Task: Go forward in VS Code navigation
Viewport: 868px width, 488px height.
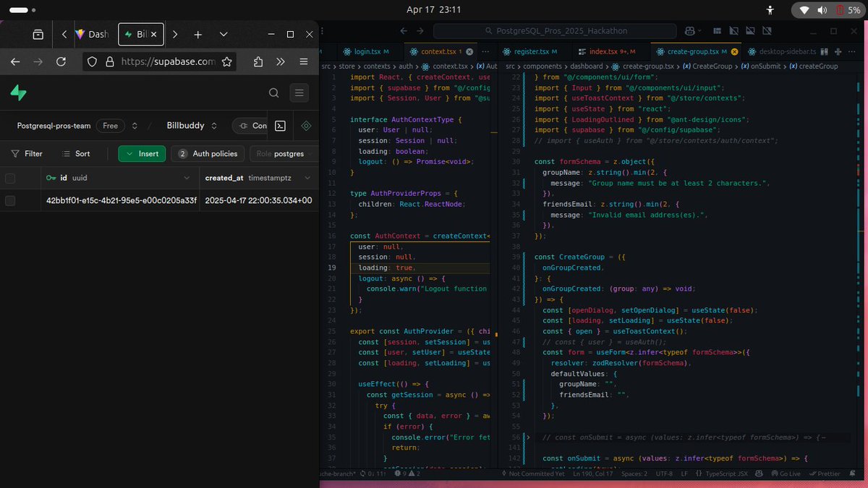Action: pos(421,31)
